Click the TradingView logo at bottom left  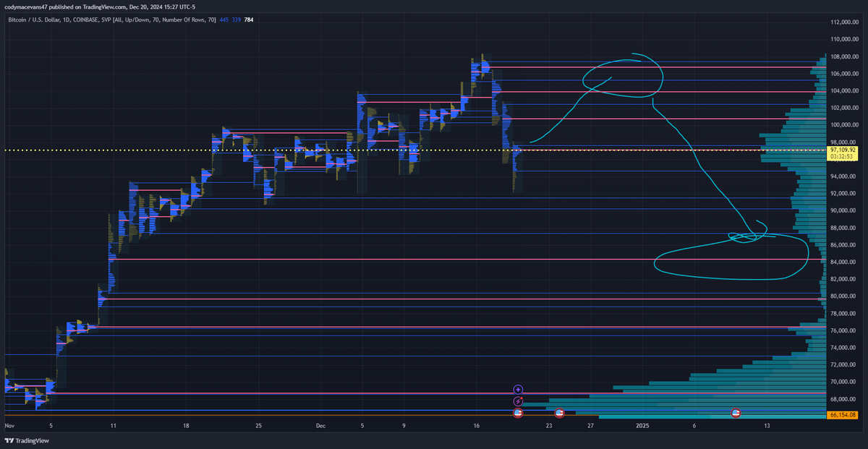[x=27, y=440]
